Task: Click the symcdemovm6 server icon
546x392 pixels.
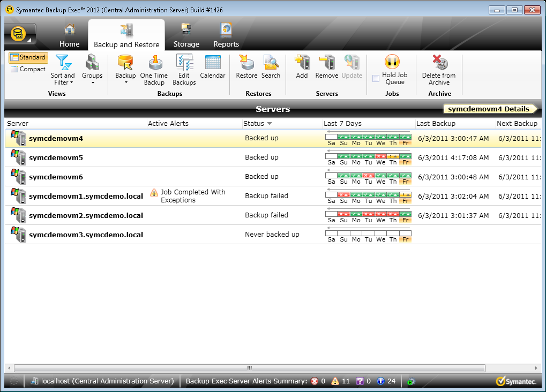Action: pyautogui.click(x=18, y=177)
